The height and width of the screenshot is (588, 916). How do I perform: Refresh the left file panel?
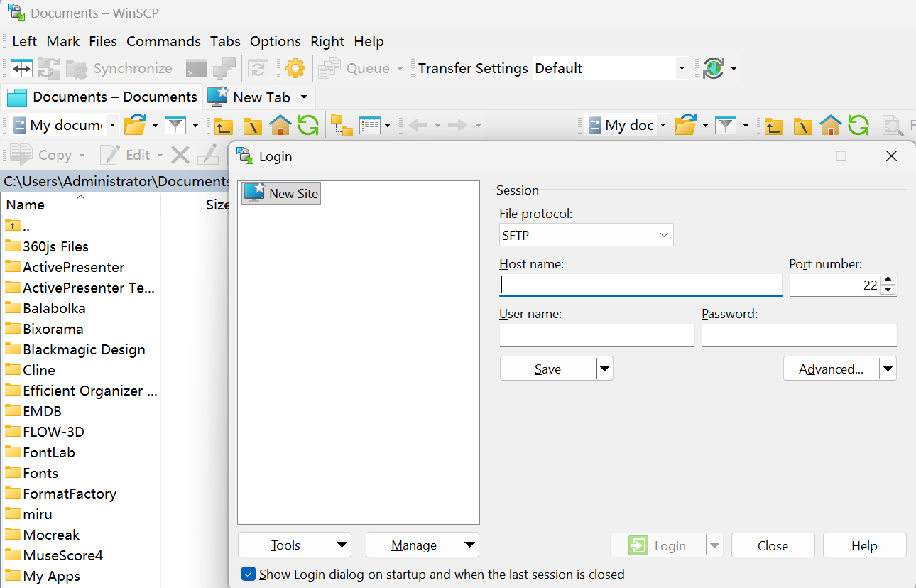(308, 125)
